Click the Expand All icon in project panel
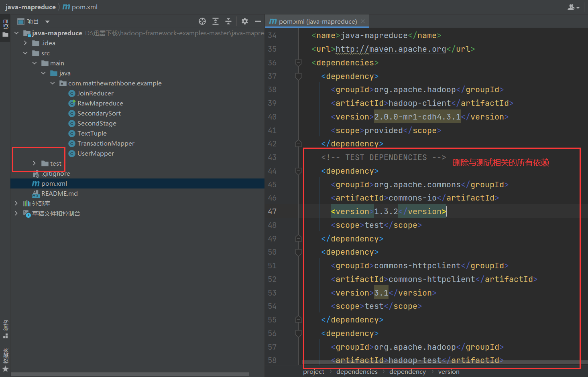The height and width of the screenshot is (377, 588). [216, 21]
